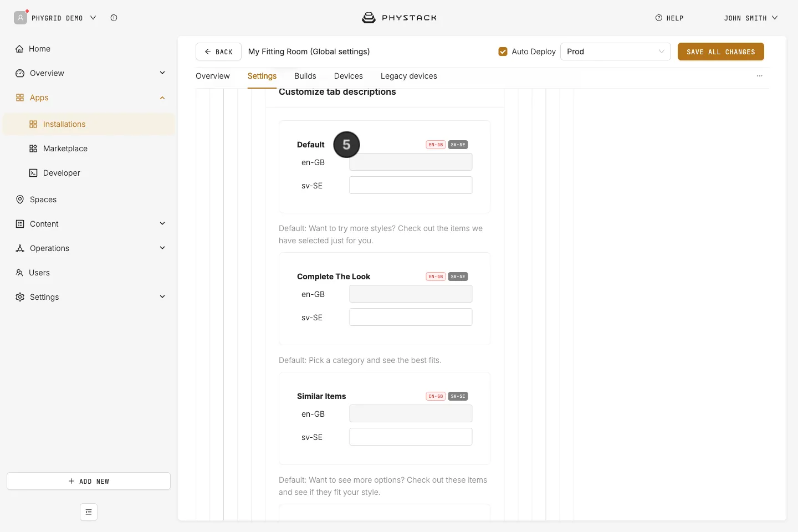The width and height of the screenshot is (798, 532).
Task: Expand the Overview sidebar section
Action: click(162, 73)
